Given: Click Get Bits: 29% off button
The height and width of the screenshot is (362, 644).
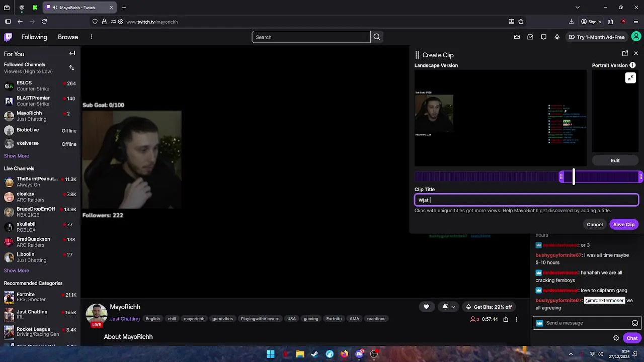Looking at the screenshot, I should point(489,307).
